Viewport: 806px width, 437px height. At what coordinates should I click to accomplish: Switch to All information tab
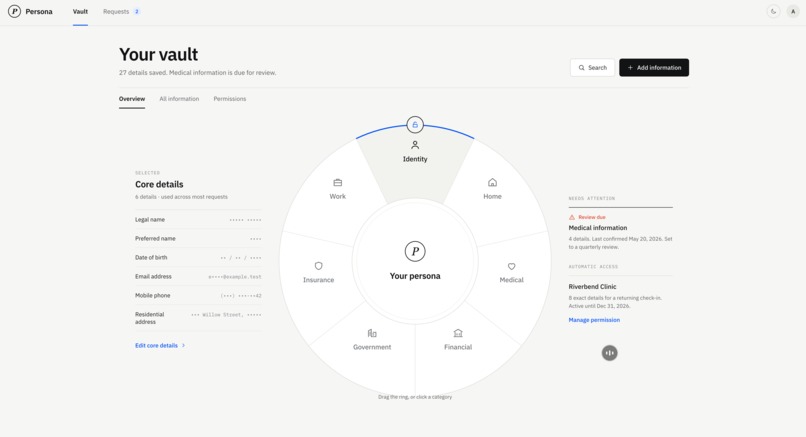click(x=179, y=99)
